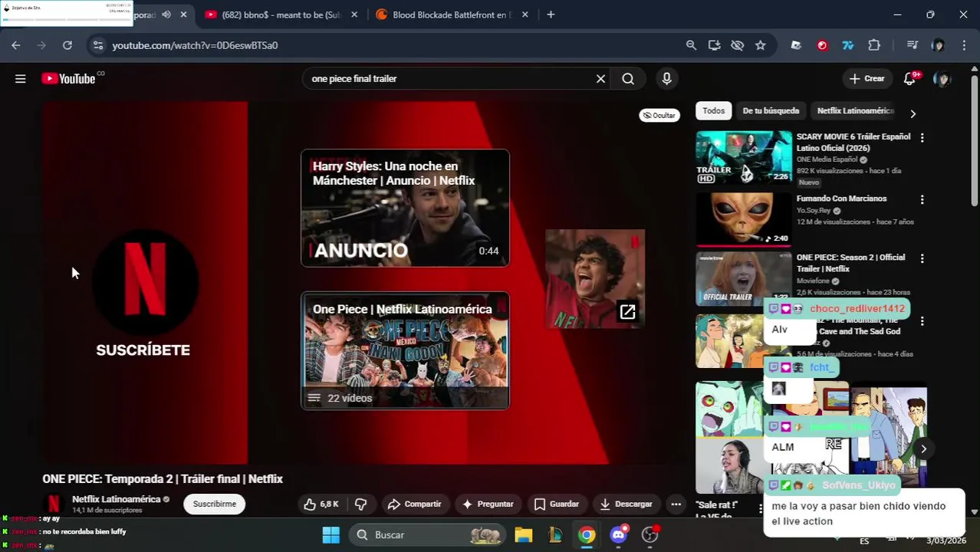The image size is (980, 552).
Task: Show more filter chips with the arrow
Action: [x=913, y=113]
